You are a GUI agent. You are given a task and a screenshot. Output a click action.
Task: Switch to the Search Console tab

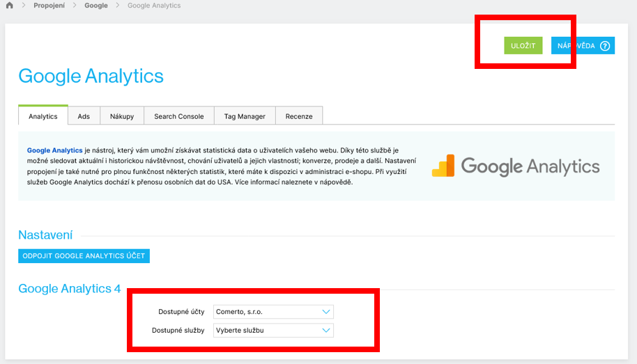click(x=178, y=116)
